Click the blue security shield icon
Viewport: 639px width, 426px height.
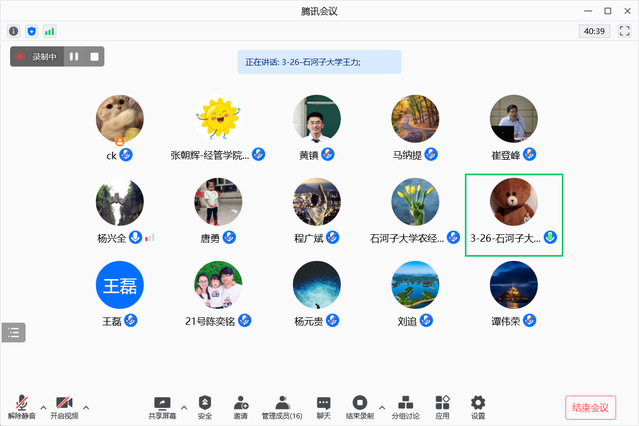tap(31, 31)
